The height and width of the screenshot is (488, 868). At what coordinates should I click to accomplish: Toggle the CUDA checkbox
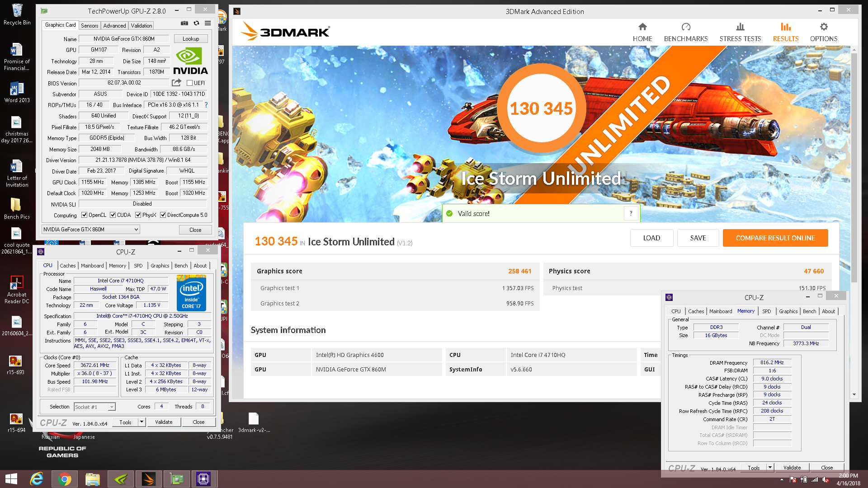click(x=113, y=215)
